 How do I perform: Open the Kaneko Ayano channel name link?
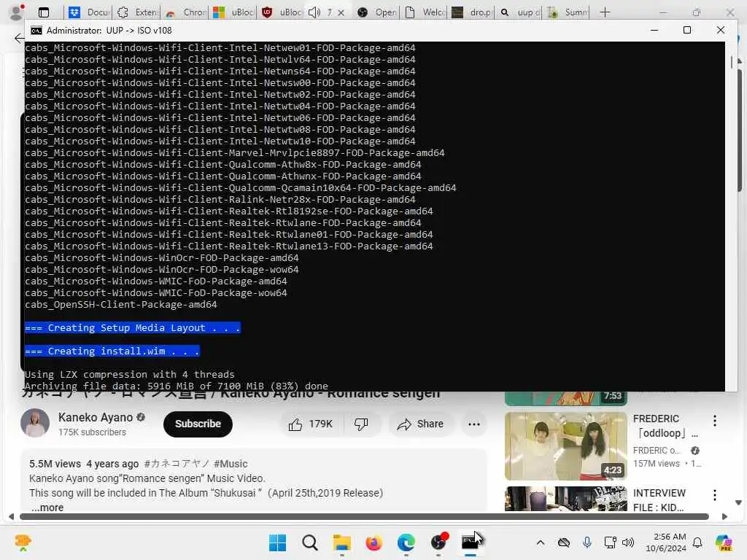tap(96, 418)
